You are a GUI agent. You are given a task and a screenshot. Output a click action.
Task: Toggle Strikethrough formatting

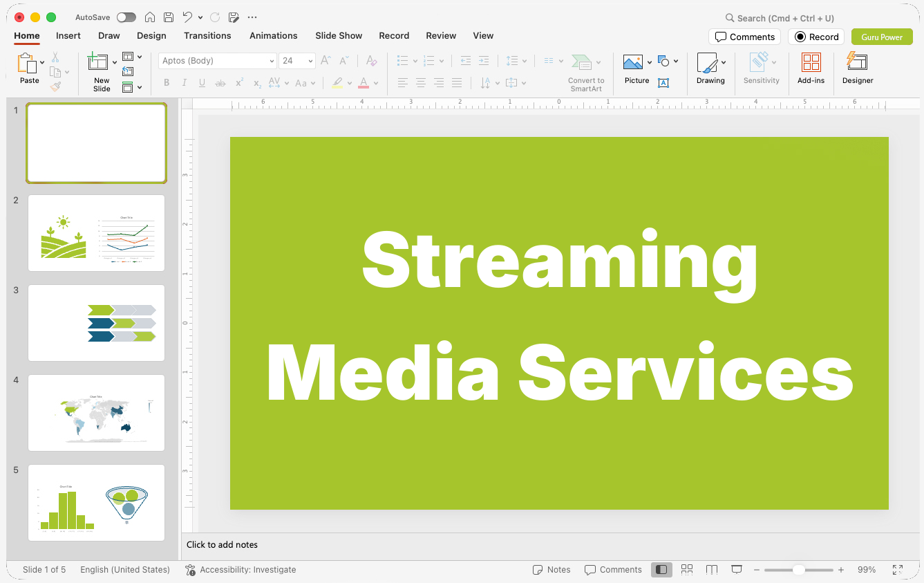[x=220, y=83]
